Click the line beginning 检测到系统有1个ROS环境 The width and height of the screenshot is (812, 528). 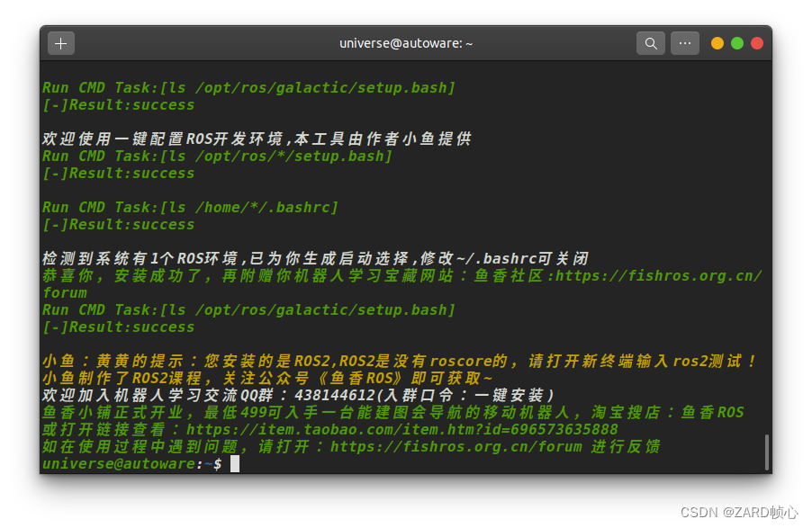[315, 258]
